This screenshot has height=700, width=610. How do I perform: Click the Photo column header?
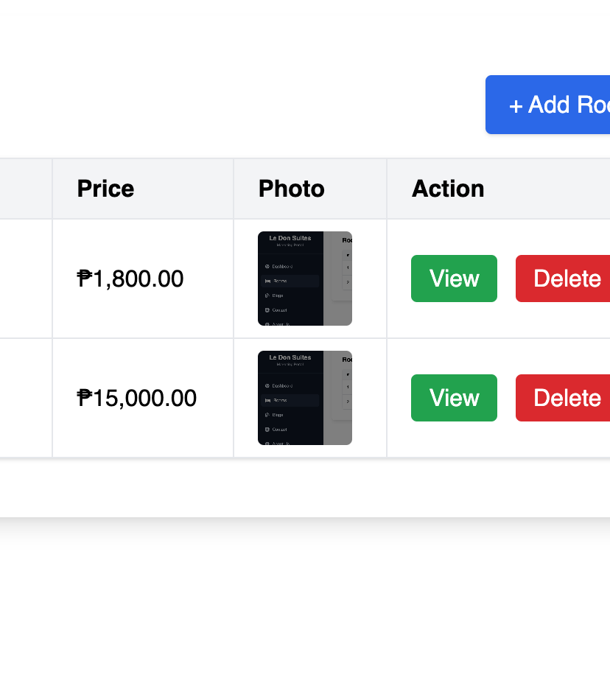click(291, 189)
